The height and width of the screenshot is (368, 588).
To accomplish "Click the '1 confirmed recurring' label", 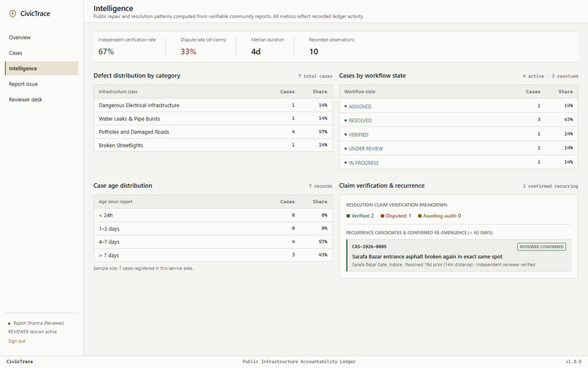I will point(550,186).
